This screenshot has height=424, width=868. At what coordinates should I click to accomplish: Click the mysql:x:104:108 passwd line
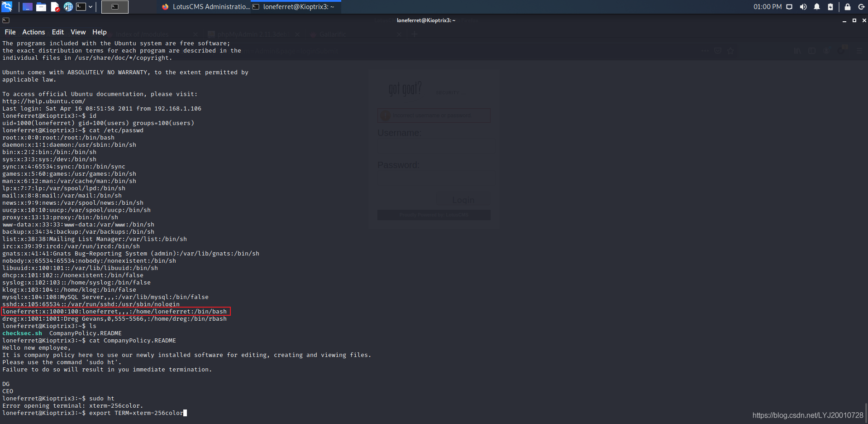pos(105,297)
